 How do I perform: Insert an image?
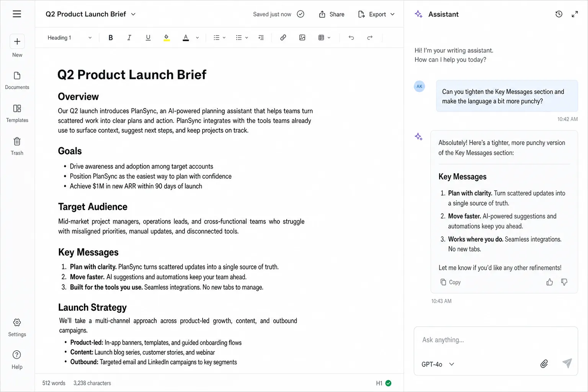click(302, 38)
